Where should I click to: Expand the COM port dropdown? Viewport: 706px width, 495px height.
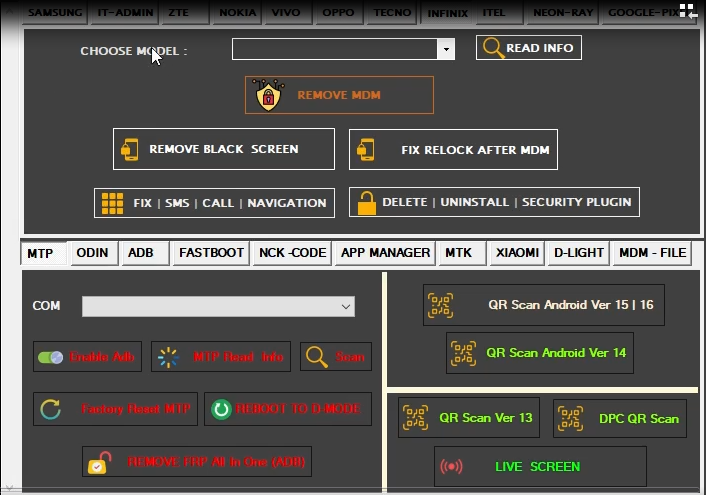[346, 307]
